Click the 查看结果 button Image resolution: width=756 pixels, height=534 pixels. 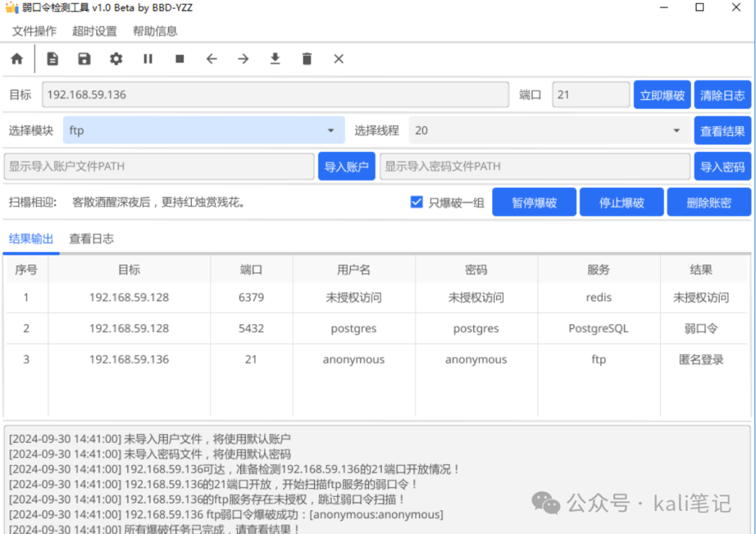coord(722,130)
